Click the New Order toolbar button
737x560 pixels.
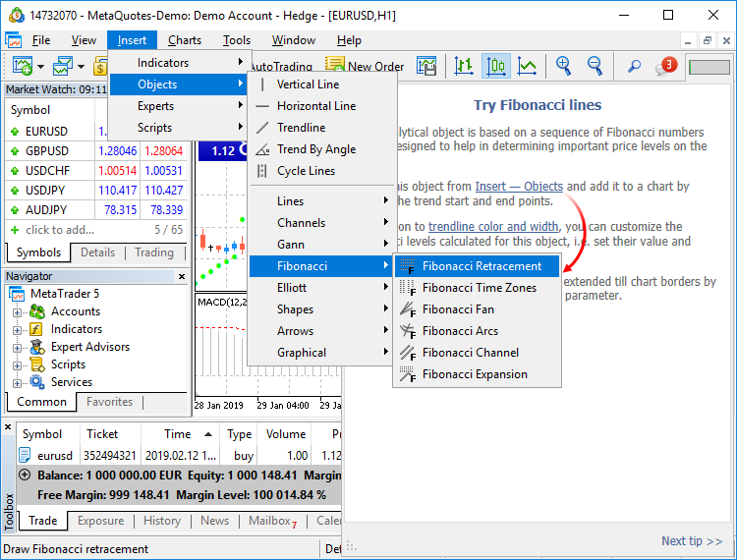pos(365,66)
